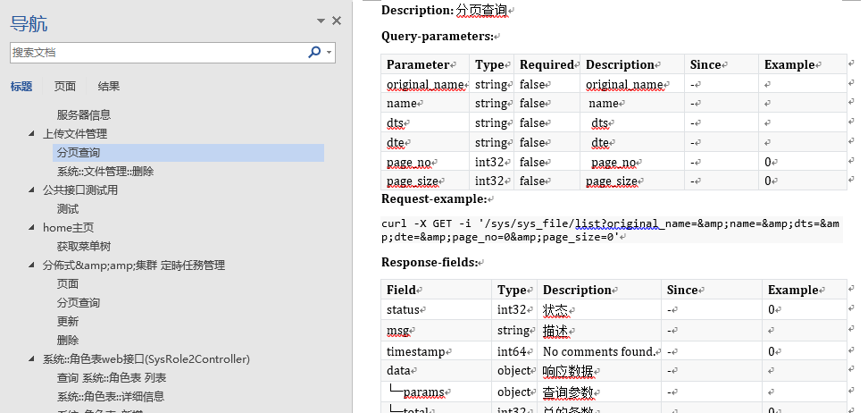Close the navigation pane with the X
The height and width of the screenshot is (413, 868).
click(x=337, y=21)
